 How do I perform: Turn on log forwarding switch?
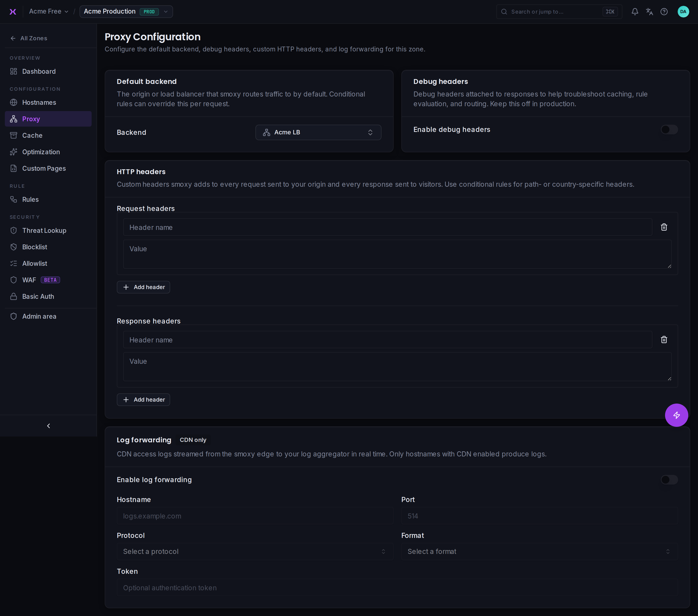point(669,480)
